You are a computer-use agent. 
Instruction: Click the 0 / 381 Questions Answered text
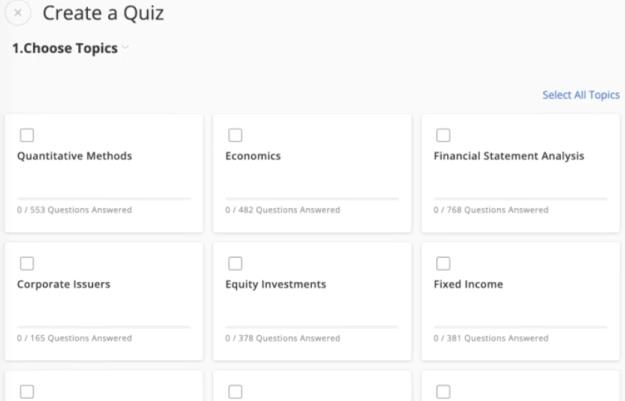490,338
